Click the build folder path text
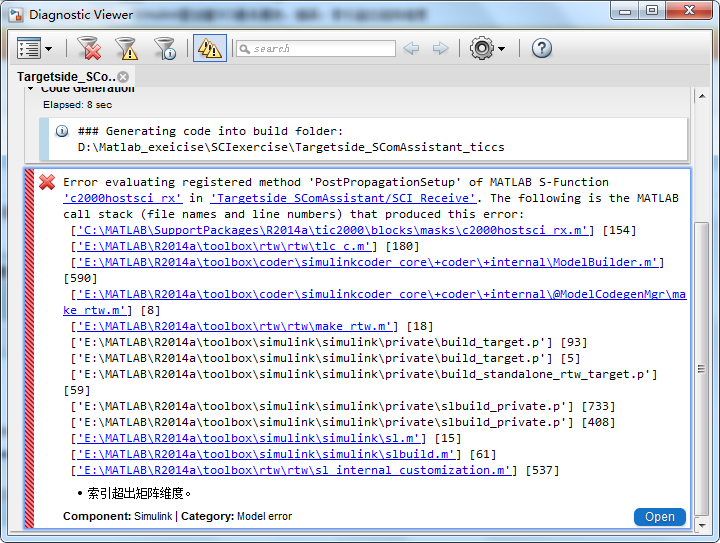Screen dimensions: 720x543 click(291, 147)
